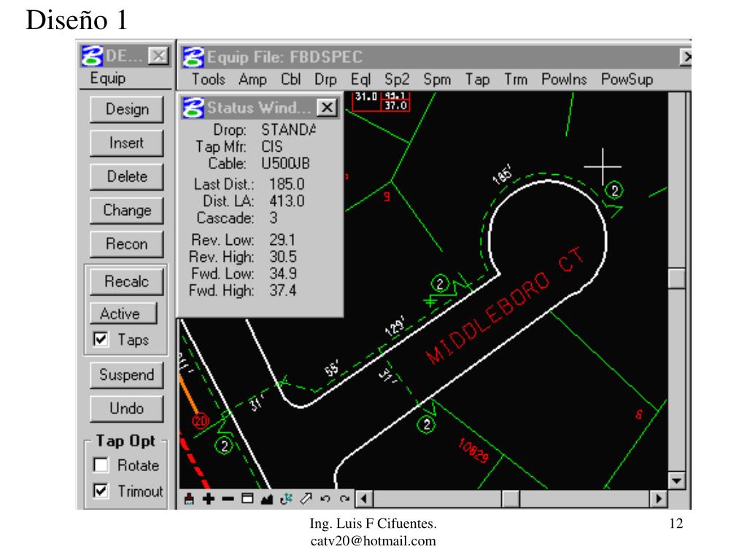Click the MIDDLEBORO CT street label
Screen dimensions: 747x560
505,306
